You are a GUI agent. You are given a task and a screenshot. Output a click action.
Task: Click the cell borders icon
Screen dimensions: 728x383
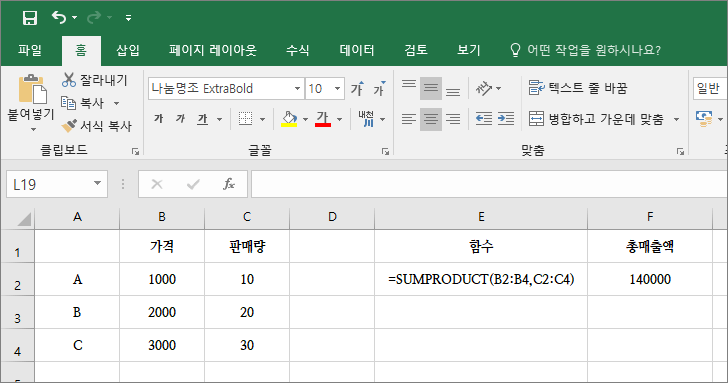pyautogui.click(x=245, y=119)
